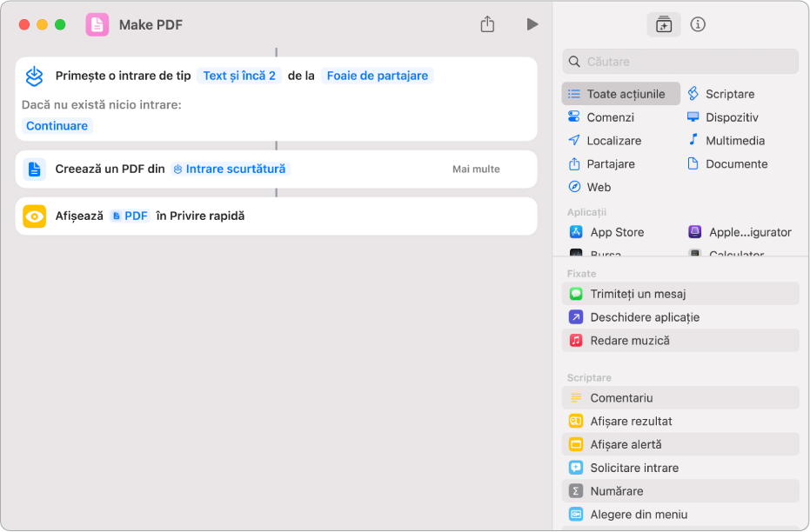Viewport: 810px width, 532px height.
Task: Click the PDF variable token
Action: pos(131,216)
